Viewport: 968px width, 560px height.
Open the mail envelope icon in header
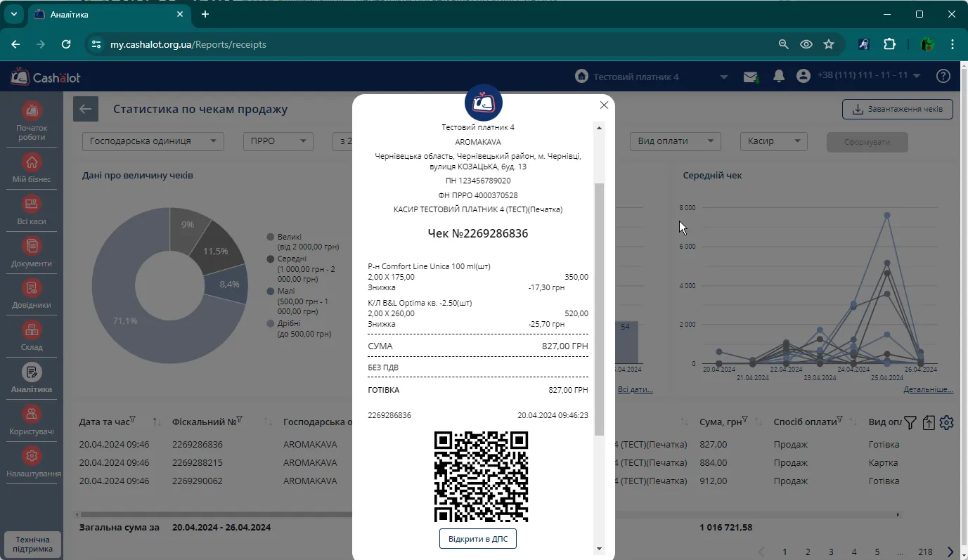click(751, 77)
